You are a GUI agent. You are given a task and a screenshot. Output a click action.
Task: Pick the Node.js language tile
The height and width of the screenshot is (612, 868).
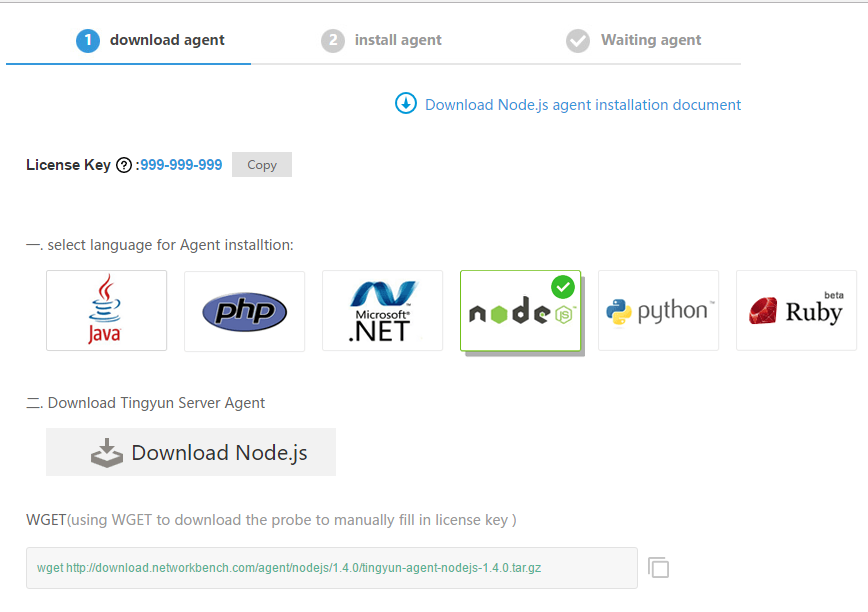(520, 312)
